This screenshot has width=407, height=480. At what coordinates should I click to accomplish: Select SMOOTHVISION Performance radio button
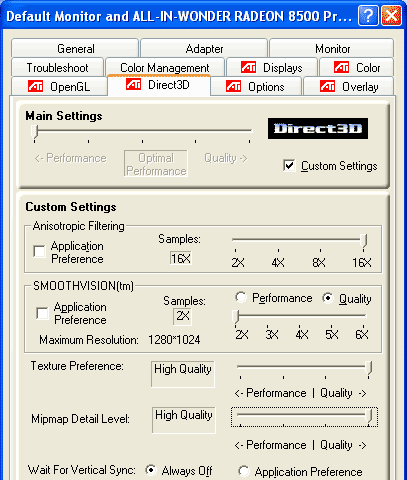[x=241, y=297]
